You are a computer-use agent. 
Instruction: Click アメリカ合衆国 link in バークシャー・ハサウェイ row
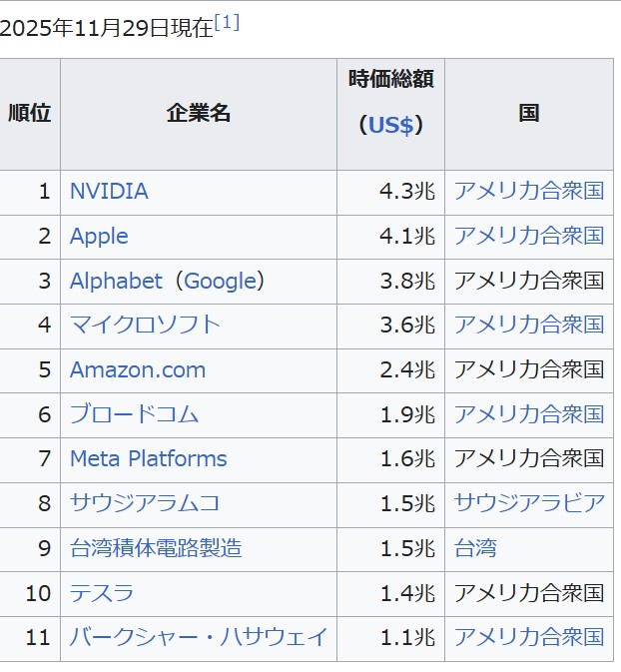click(529, 637)
